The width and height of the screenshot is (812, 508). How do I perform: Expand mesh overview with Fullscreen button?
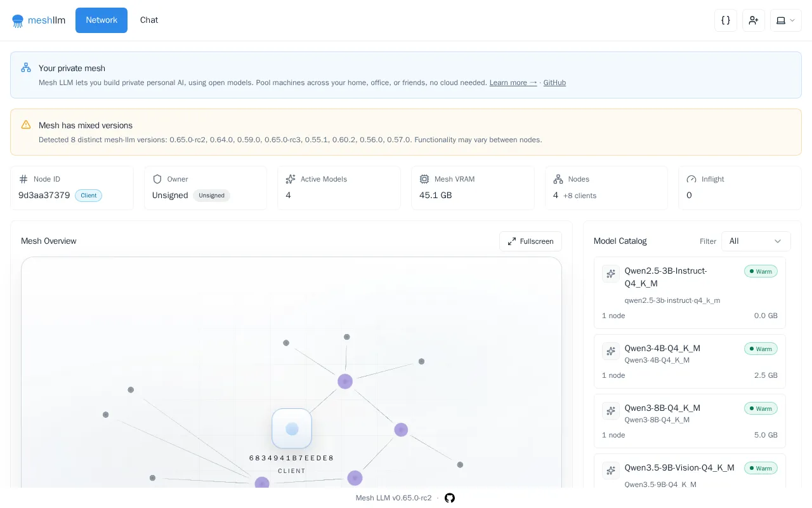pos(530,241)
